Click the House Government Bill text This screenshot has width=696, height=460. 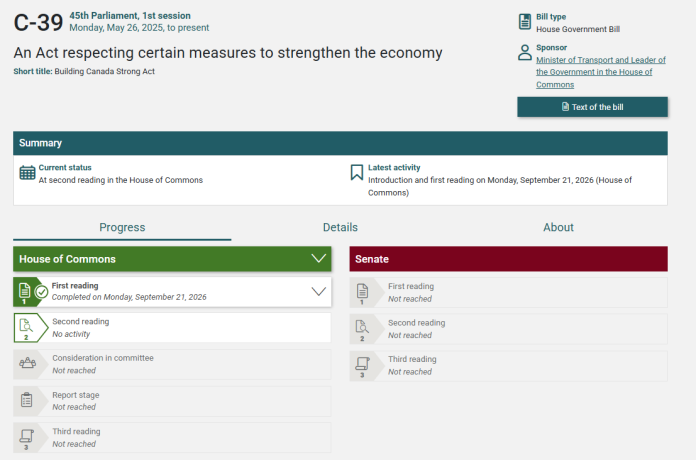pyautogui.click(x=578, y=29)
